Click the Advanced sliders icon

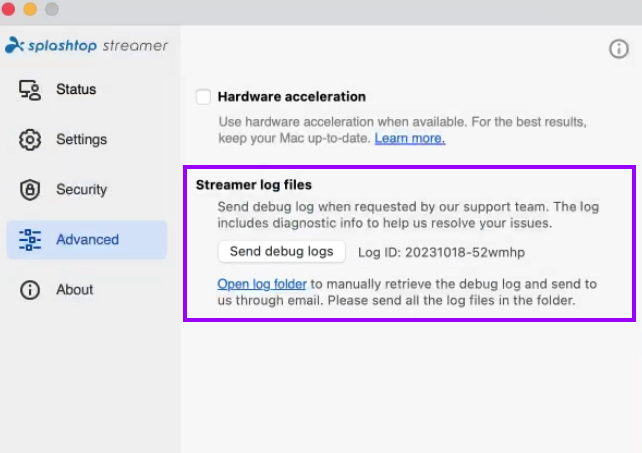point(30,240)
